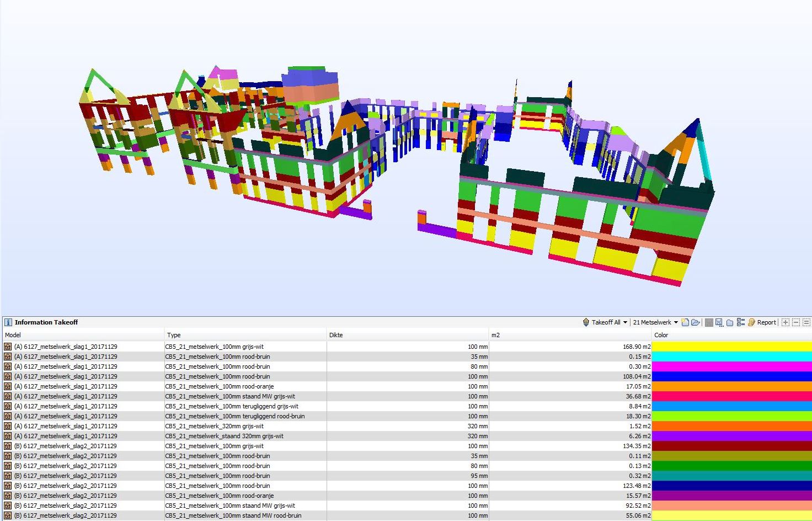Open a takeoff definition file
This screenshot has width=812, height=521.
coord(695,322)
